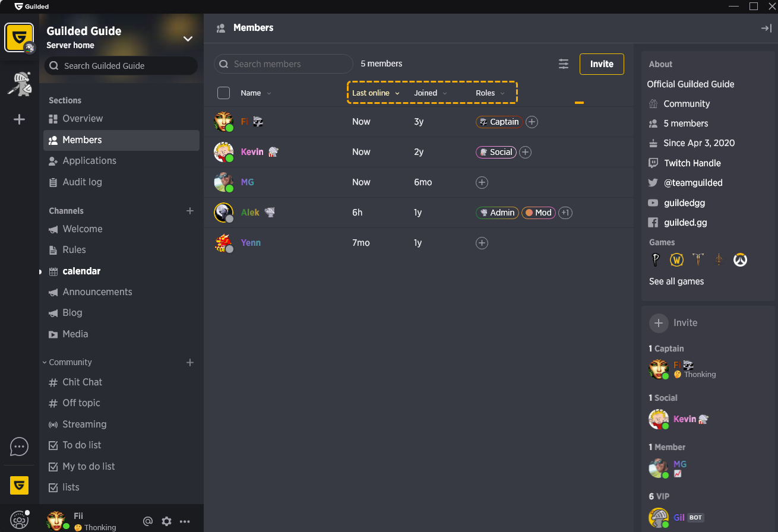Add a role to Fi with plus icon
The width and height of the screenshot is (778, 532).
coord(532,122)
